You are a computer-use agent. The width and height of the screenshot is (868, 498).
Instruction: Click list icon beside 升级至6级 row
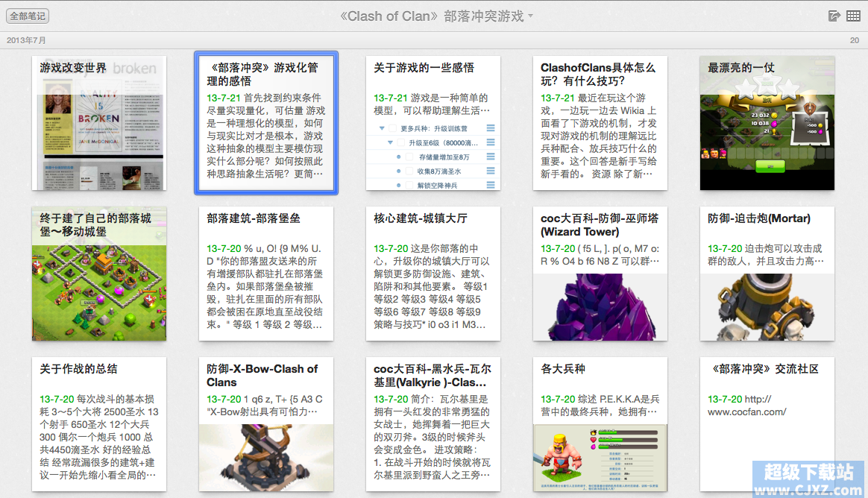click(x=491, y=142)
